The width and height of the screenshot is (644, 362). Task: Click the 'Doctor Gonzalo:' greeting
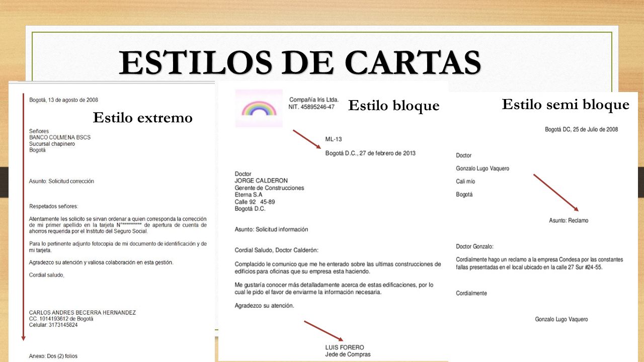click(474, 247)
